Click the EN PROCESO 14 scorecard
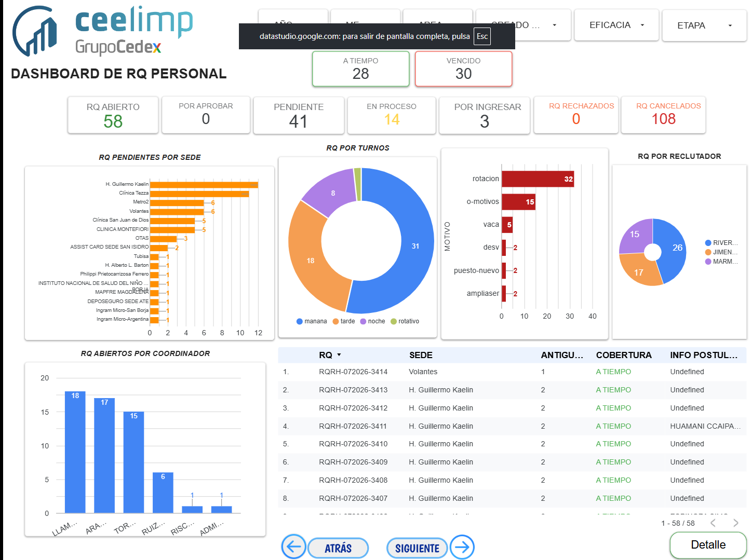 (392, 115)
